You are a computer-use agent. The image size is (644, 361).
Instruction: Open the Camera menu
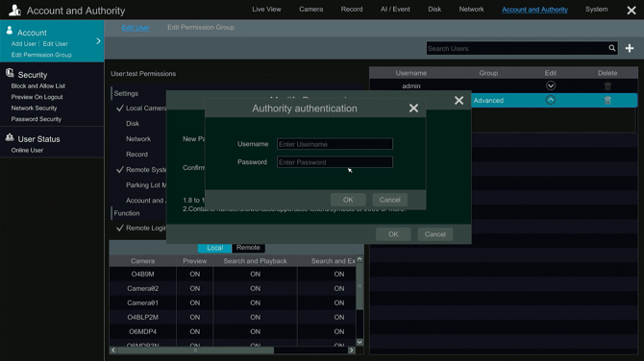pos(310,9)
